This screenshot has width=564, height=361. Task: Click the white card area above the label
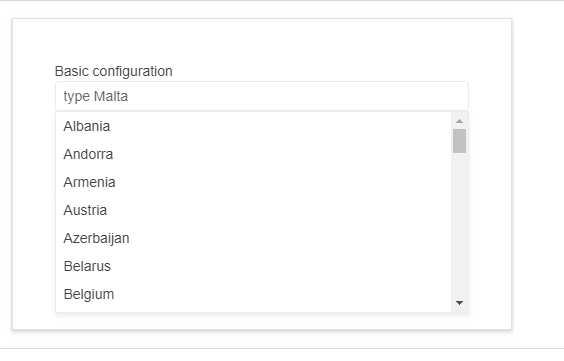pyautogui.click(x=261, y=41)
